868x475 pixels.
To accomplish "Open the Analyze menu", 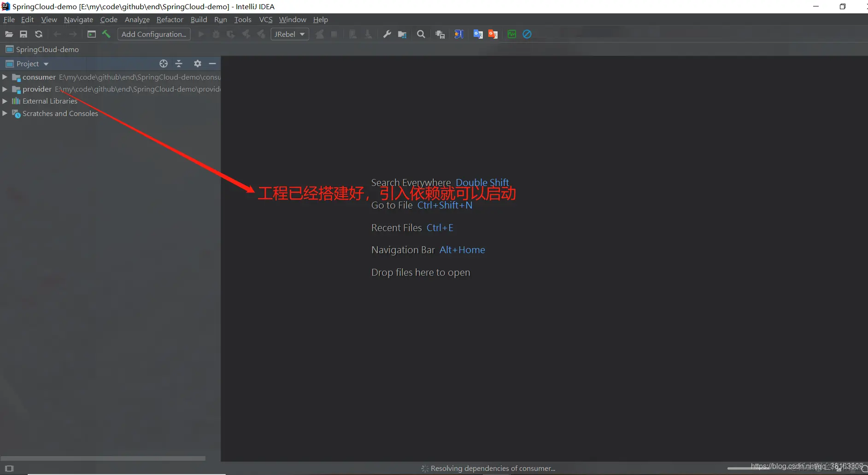I will click(x=137, y=19).
